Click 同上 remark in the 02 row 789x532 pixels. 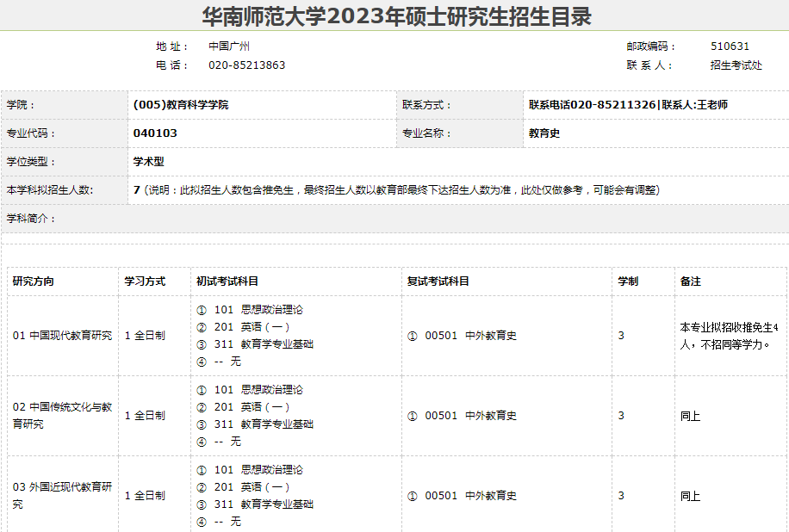pos(691,416)
